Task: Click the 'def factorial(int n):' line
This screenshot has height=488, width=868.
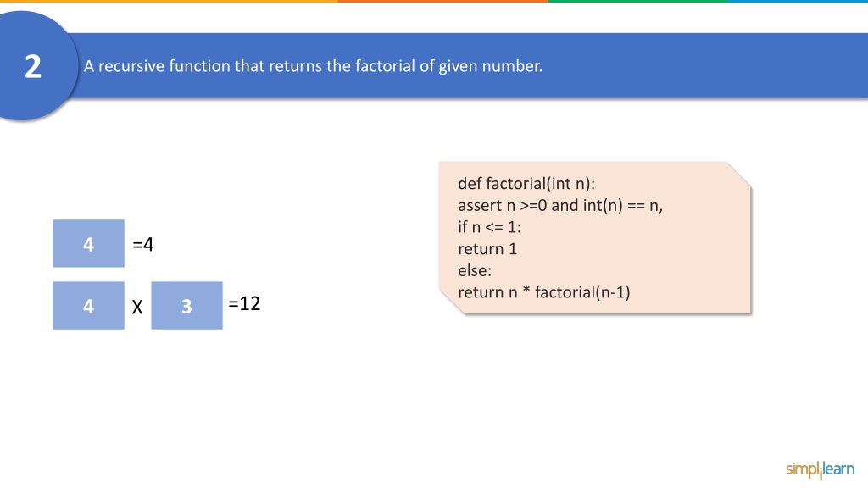Action: 526,184
